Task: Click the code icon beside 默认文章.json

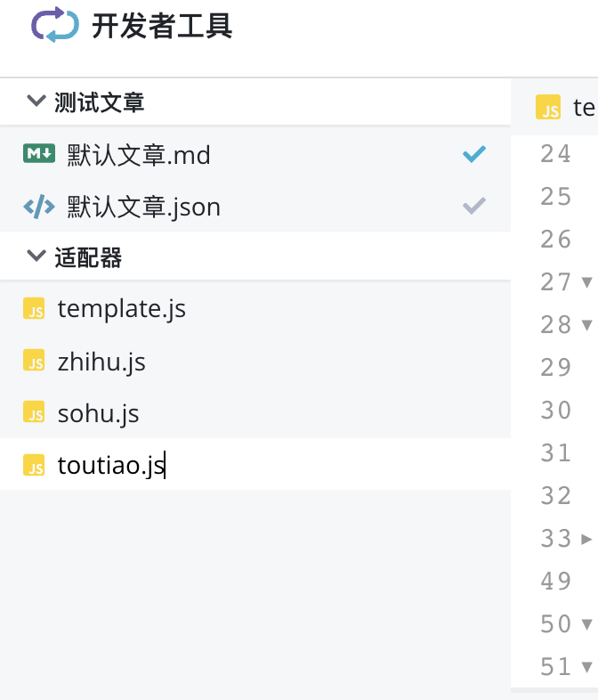Action: point(39,207)
